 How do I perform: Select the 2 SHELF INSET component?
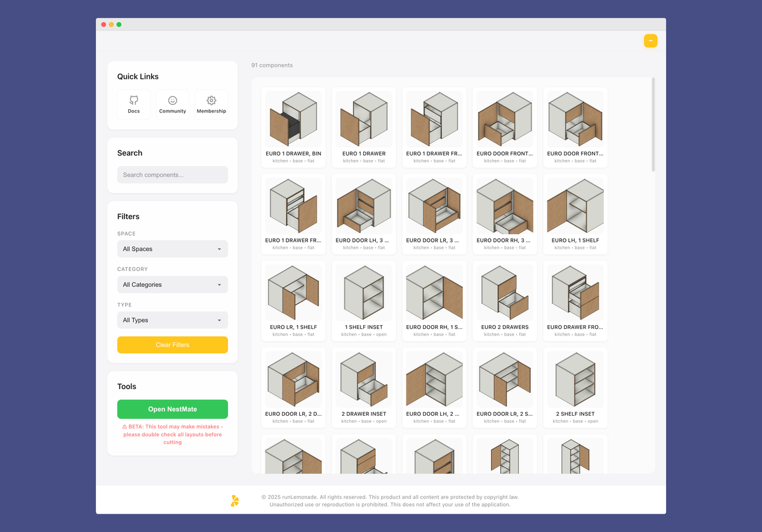point(575,378)
